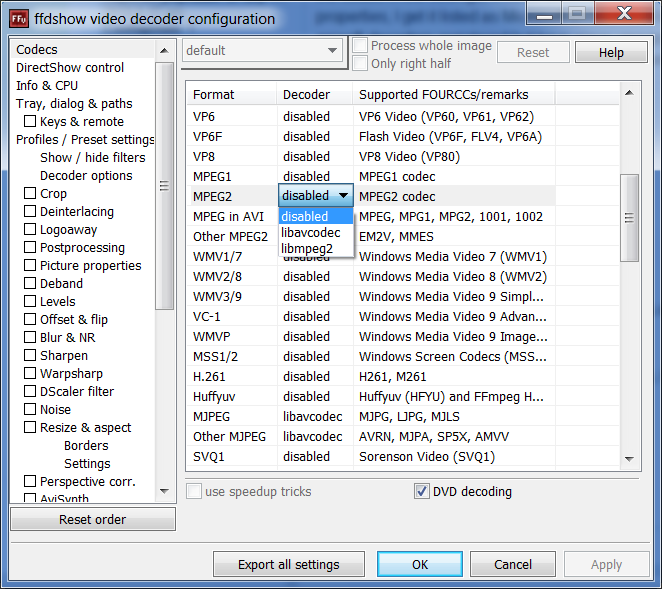Image resolution: width=662 pixels, height=589 pixels.
Task: Tick the Sharpen filter checkbox
Action: click(x=30, y=356)
